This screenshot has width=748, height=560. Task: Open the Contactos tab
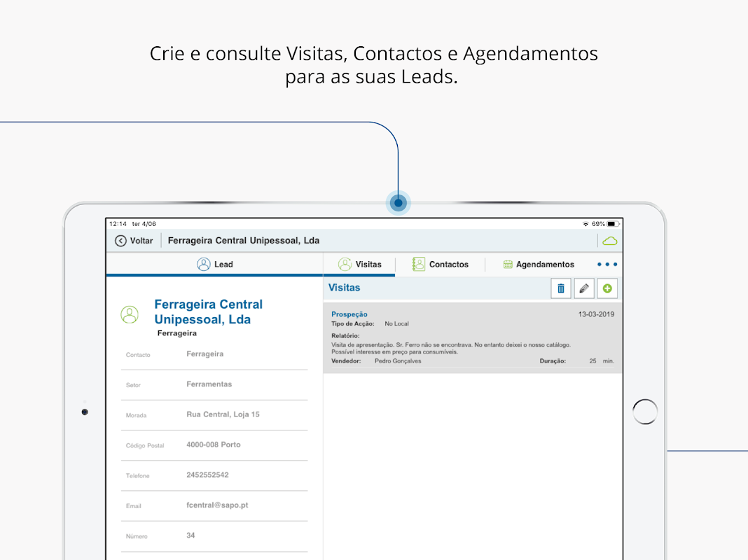coord(440,264)
